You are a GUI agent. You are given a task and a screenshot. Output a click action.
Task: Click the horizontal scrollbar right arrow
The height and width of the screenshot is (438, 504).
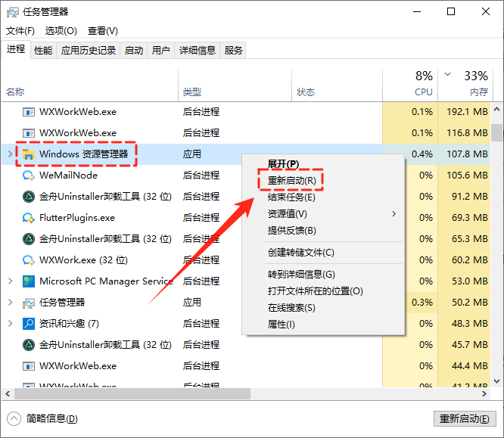[484, 393]
